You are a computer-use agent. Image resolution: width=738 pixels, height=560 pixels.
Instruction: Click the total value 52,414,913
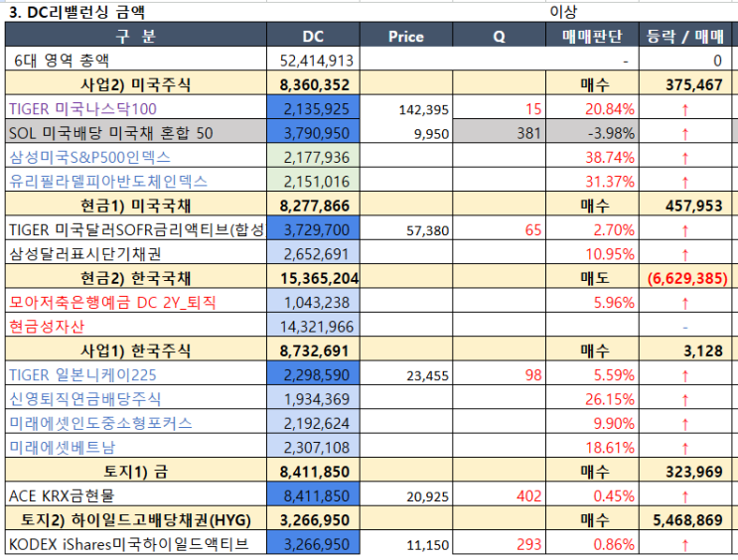coord(313,60)
